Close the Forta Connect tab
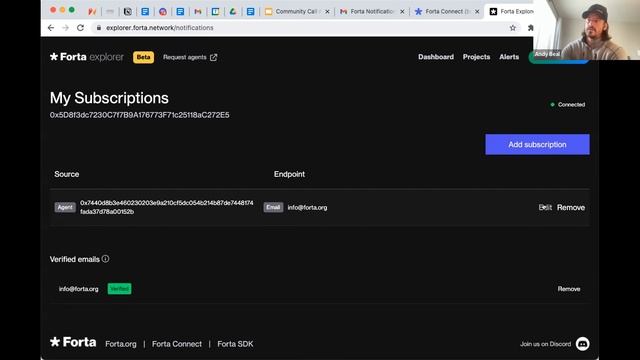 pos(477,11)
